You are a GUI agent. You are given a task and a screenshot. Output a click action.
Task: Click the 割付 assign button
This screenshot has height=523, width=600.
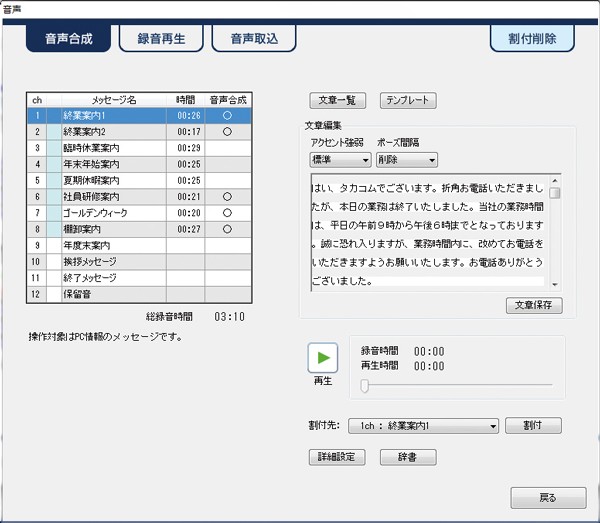click(x=533, y=426)
